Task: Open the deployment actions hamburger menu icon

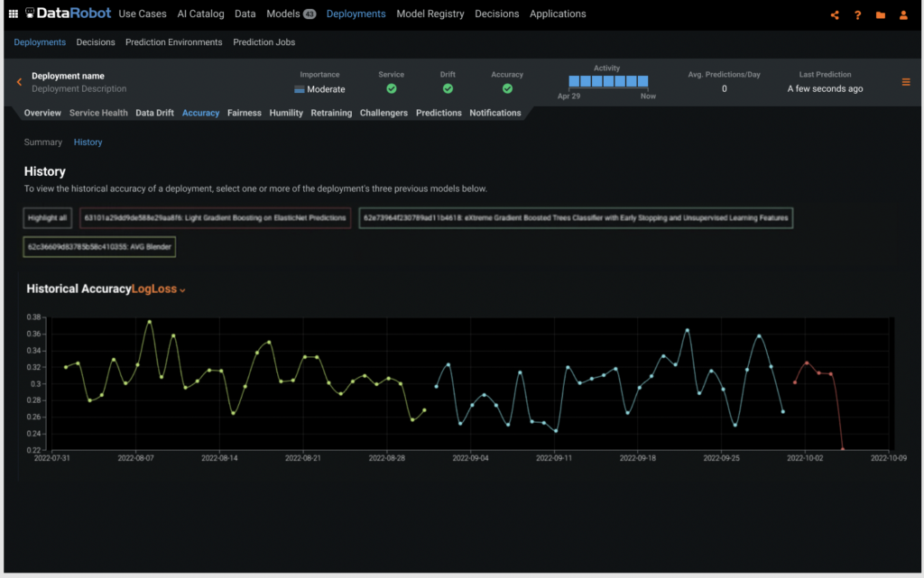Action: click(x=907, y=81)
